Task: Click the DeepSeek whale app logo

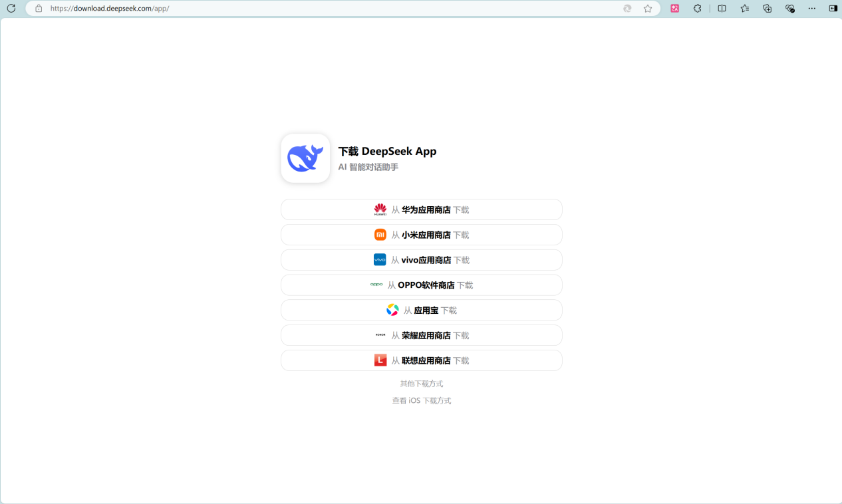Action: pyautogui.click(x=305, y=158)
